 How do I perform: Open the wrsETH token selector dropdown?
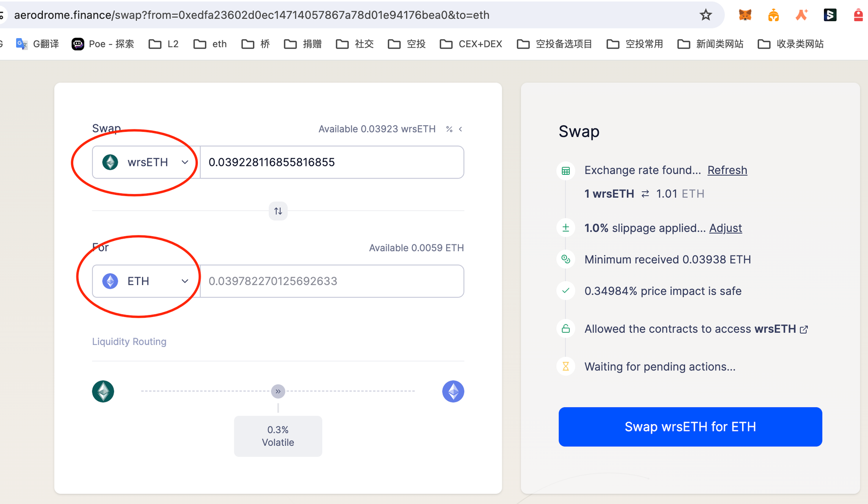[x=185, y=162]
